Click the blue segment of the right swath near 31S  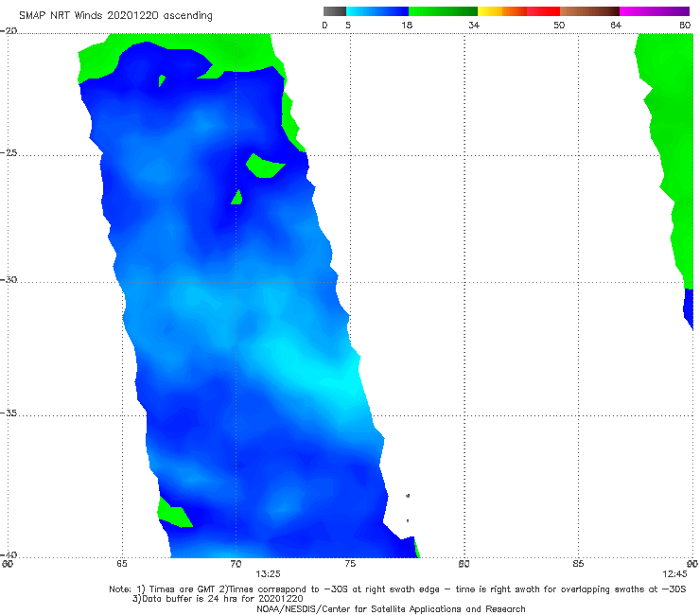[689, 308]
